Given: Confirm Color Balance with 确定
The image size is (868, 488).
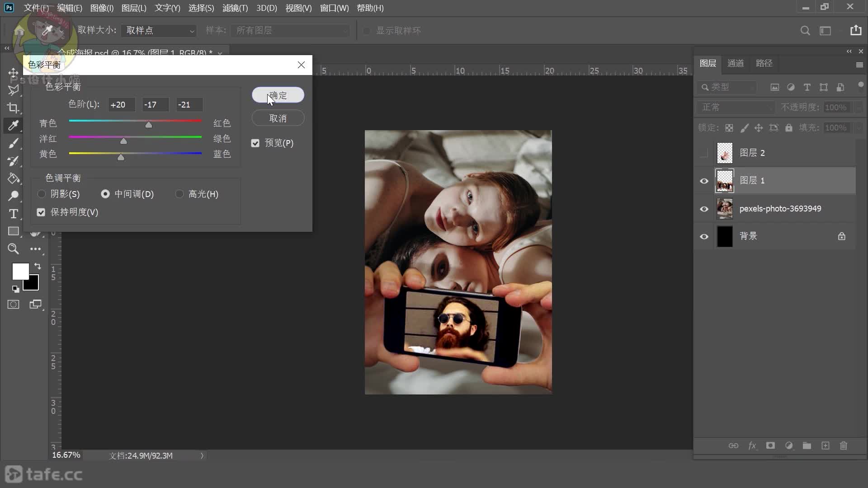Looking at the screenshot, I should coord(278,95).
